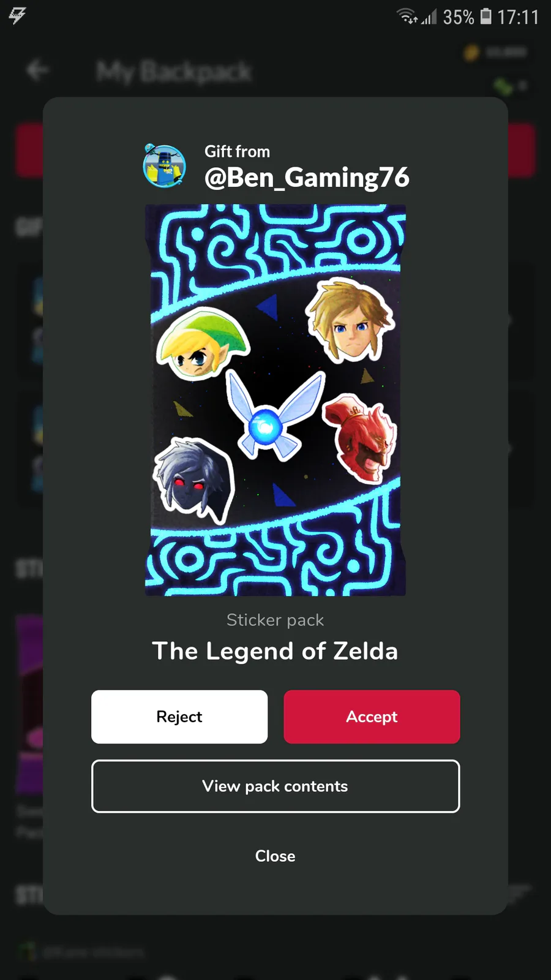Image resolution: width=551 pixels, height=980 pixels.
Task: Tap the cellular signal strength icon
Action: tap(430, 17)
